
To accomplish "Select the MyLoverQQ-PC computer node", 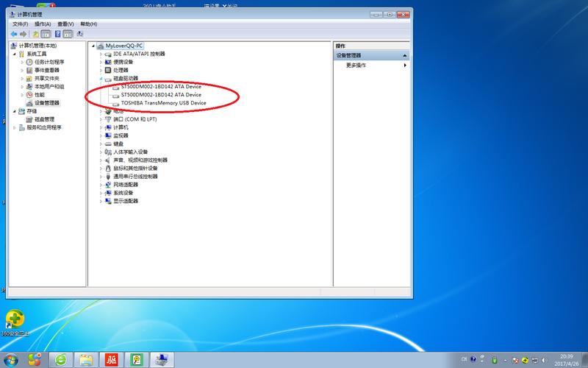I will [x=123, y=46].
